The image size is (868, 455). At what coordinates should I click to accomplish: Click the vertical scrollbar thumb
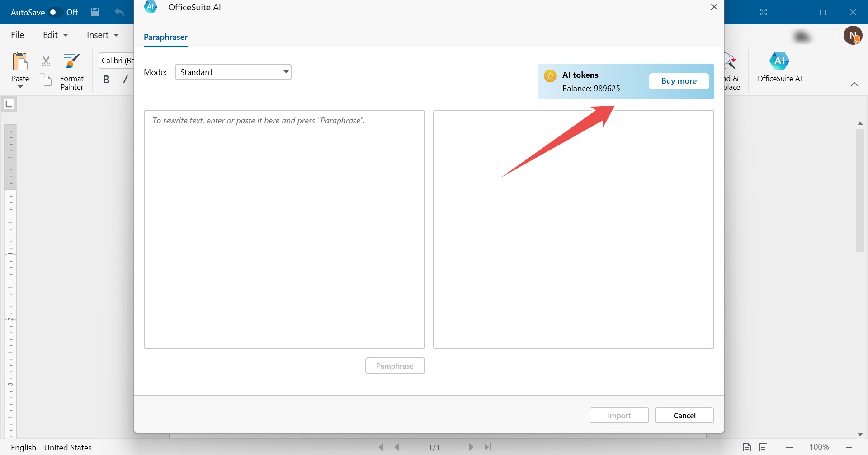coord(860,191)
